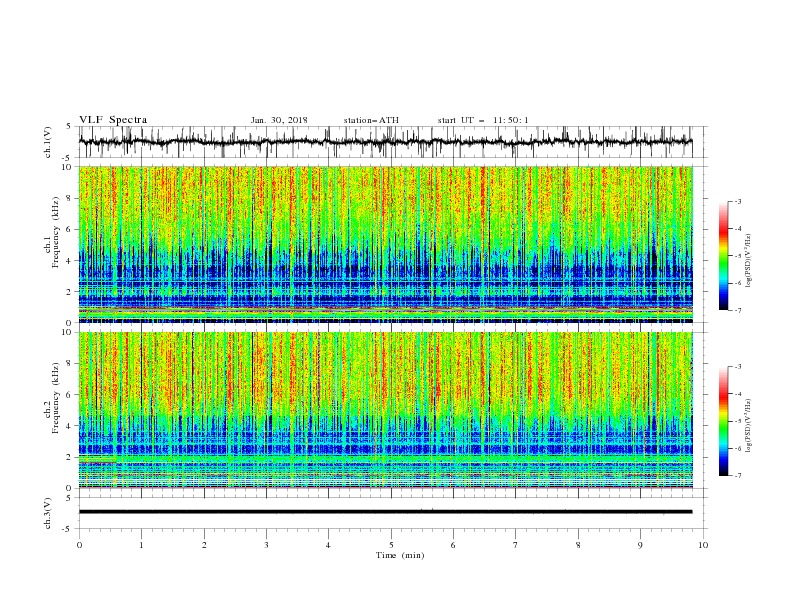Click the log(PSD) label beside ch.2 colorbar
The image size is (792, 612).
748,425
